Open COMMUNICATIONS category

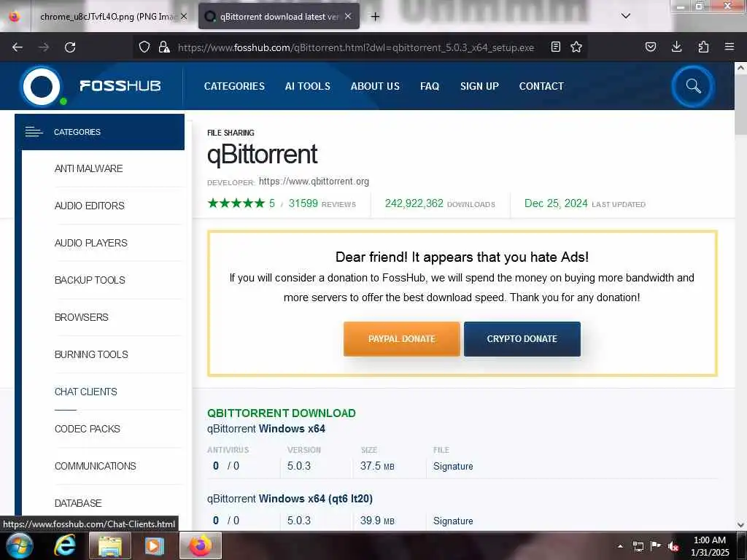(96, 466)
